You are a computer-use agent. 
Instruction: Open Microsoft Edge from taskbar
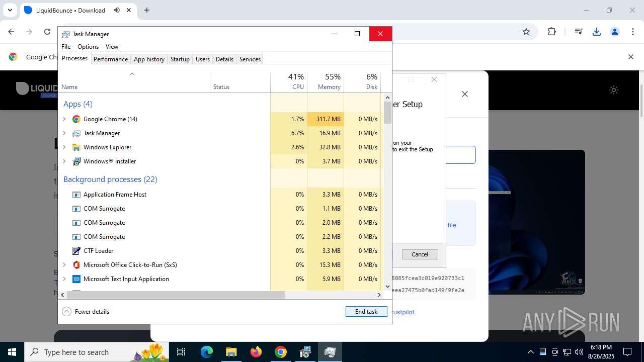click(207, 352)
